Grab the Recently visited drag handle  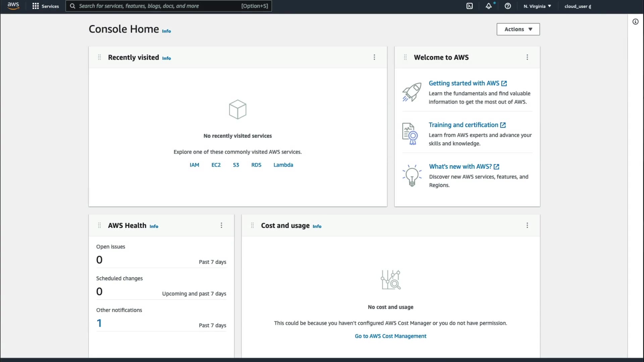pos(99,57)
